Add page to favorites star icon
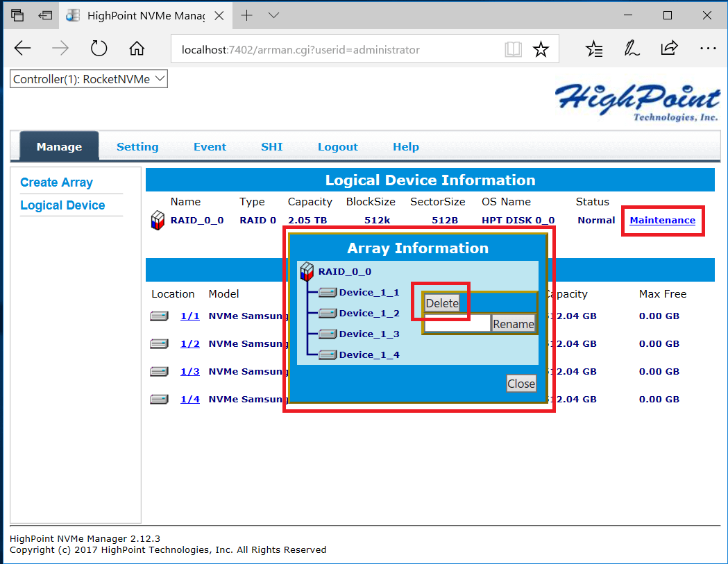The image size is (728, 564). coord(541,49)
